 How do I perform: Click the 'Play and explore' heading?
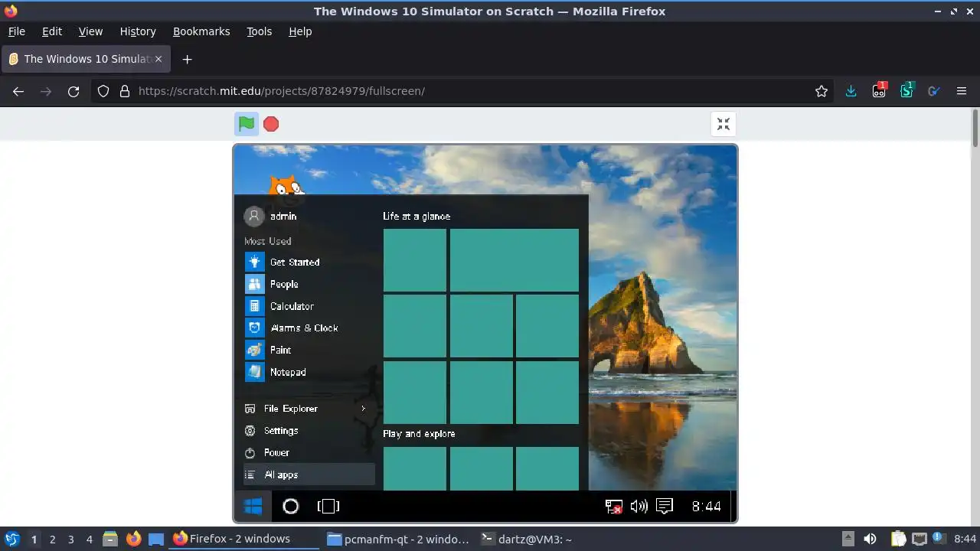tap(419, 434)
